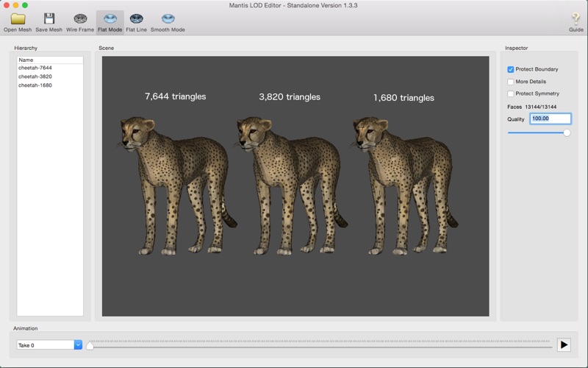Enable More Details checkbox

pyautogui.click(x=510, y=82)
